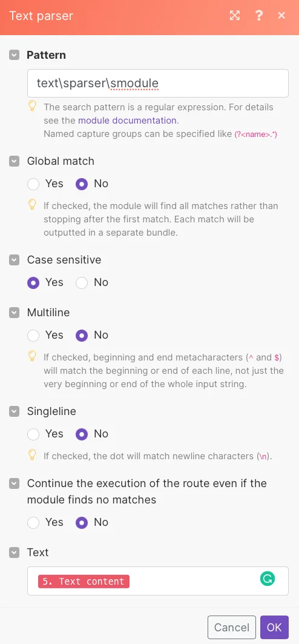Collapse the Case sensitive toggle arrow
This screenshot has height=644, width=299.
tap(15, 260)
